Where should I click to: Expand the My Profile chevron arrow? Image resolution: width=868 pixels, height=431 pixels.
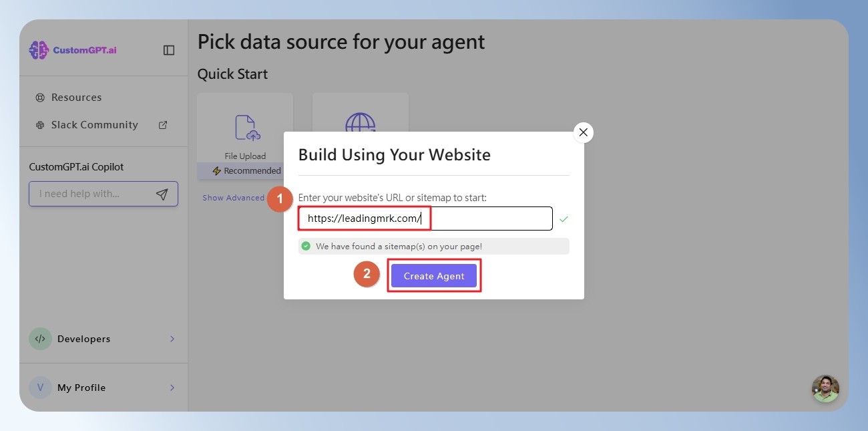[172, 388]
